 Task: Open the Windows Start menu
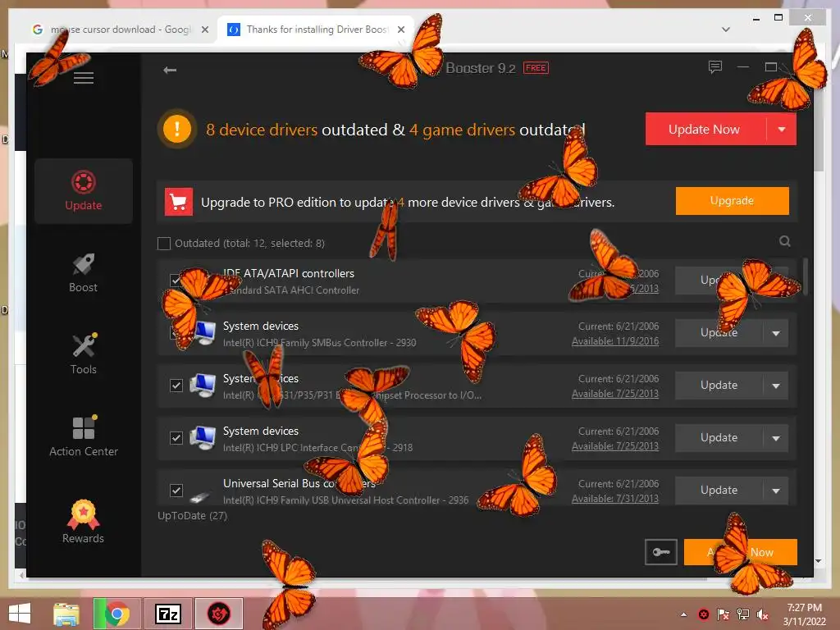20,614
